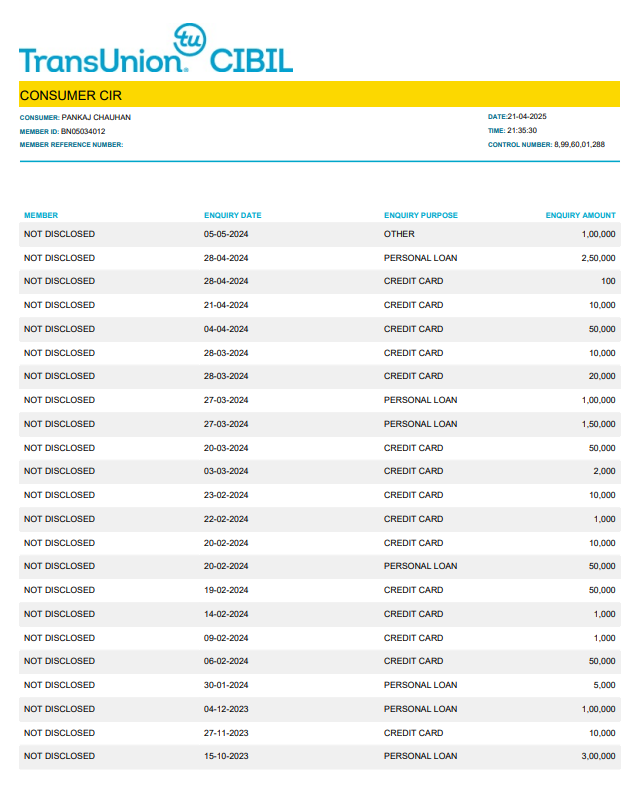Select the control number 8,99,60,01,288
This screenshot has width=630, height=795.
pyautogui.click(x=579, y=144)
